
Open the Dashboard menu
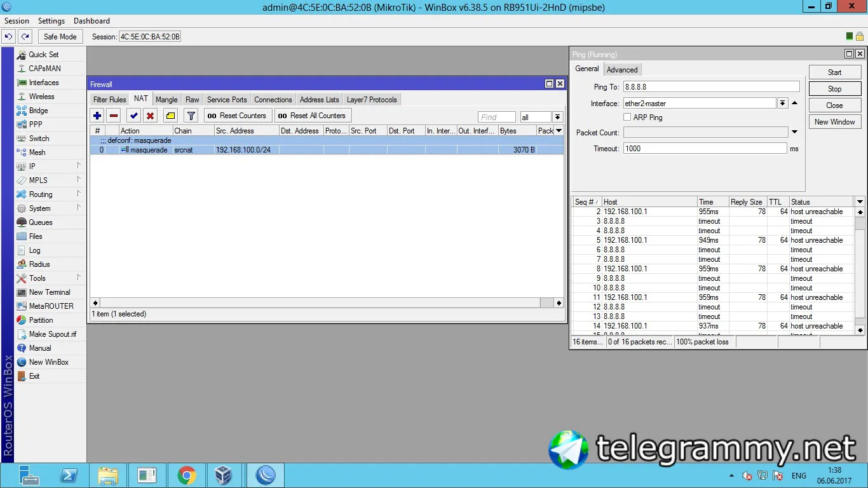[92, 21]
